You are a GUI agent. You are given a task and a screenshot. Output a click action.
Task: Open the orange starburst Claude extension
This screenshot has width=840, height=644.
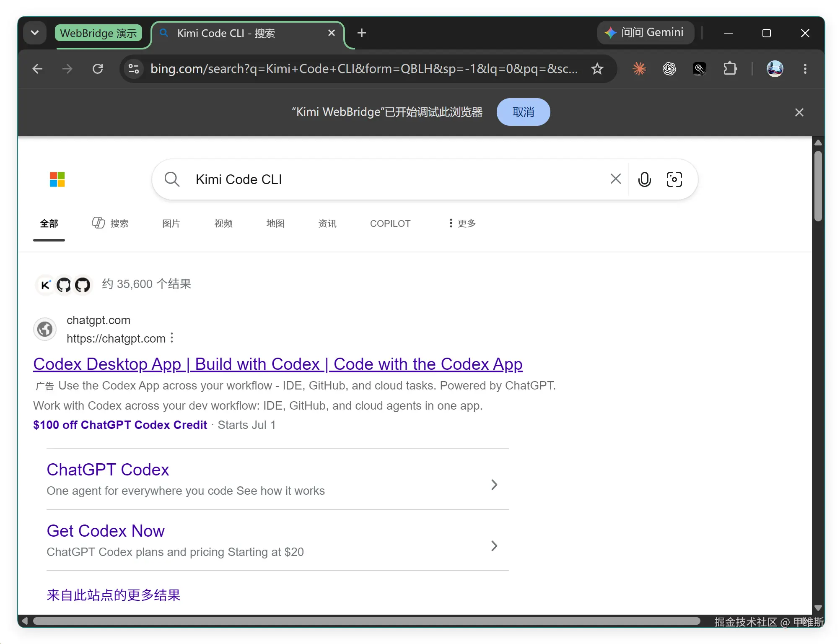tap(639, 68)
